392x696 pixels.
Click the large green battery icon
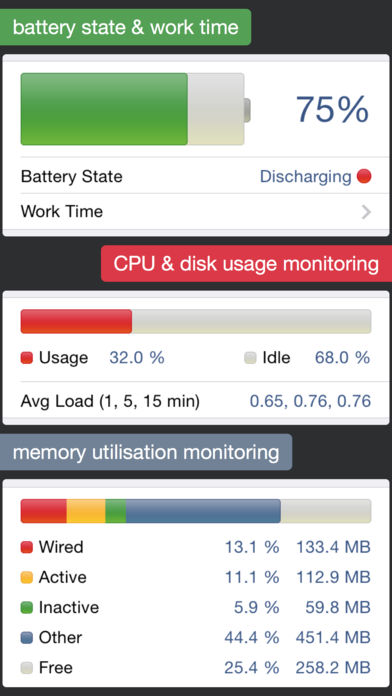pos(135,109)
